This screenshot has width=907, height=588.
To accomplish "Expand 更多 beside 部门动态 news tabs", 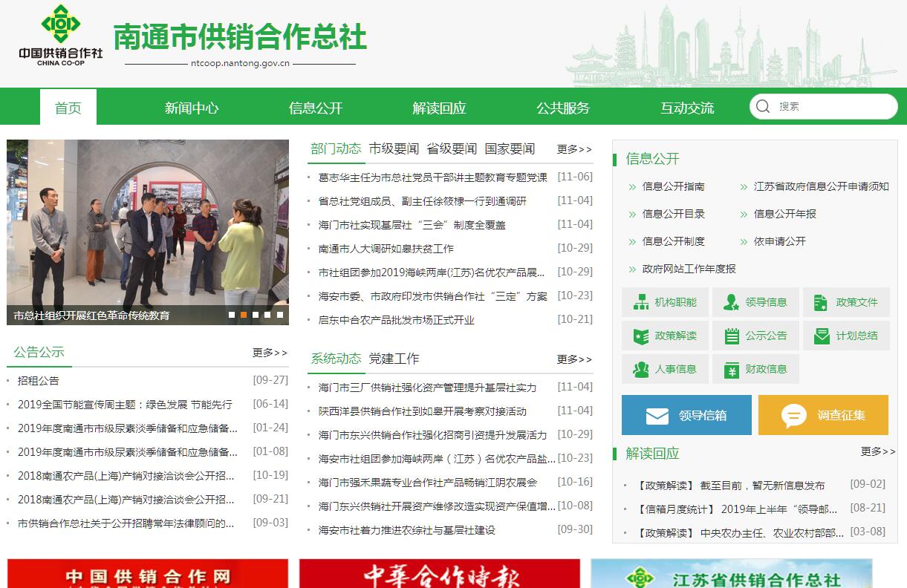I will click(574, 149).
